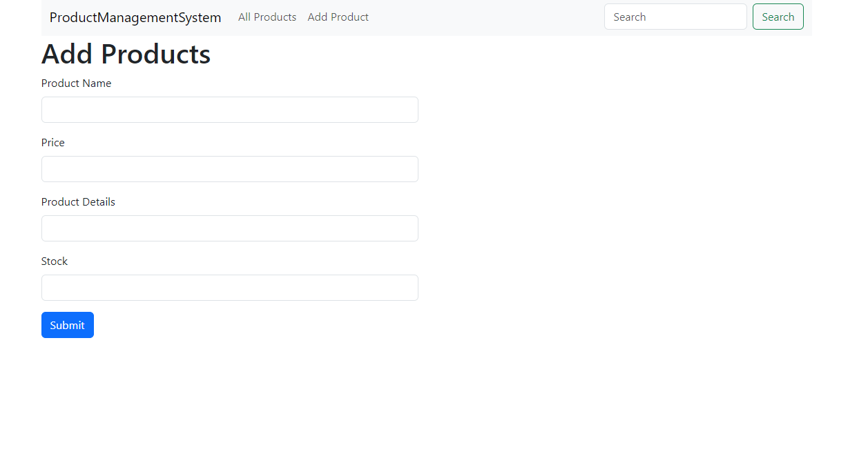868x465 pixels.
Task: Select the Stock label
Action: pyautogui.click(x=55, y=261)
